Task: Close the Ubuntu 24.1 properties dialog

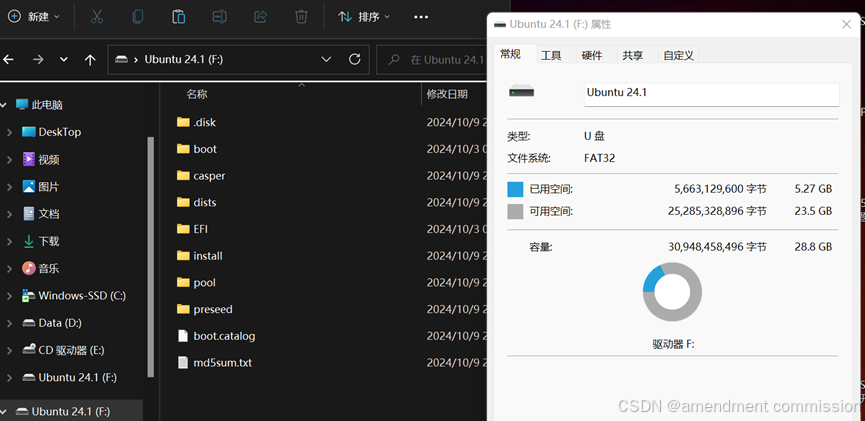Action: pos(846,25)
